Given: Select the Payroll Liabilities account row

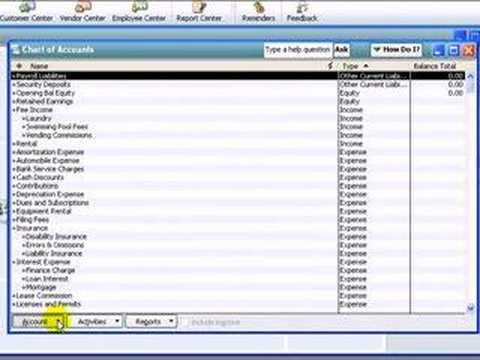Looking at the screenshot, I should [x=238, y=76].
